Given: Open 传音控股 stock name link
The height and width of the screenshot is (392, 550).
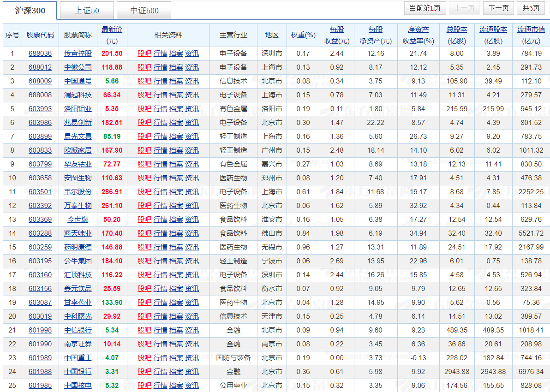Looking at the screenshot, I should [x=78, y=53].
